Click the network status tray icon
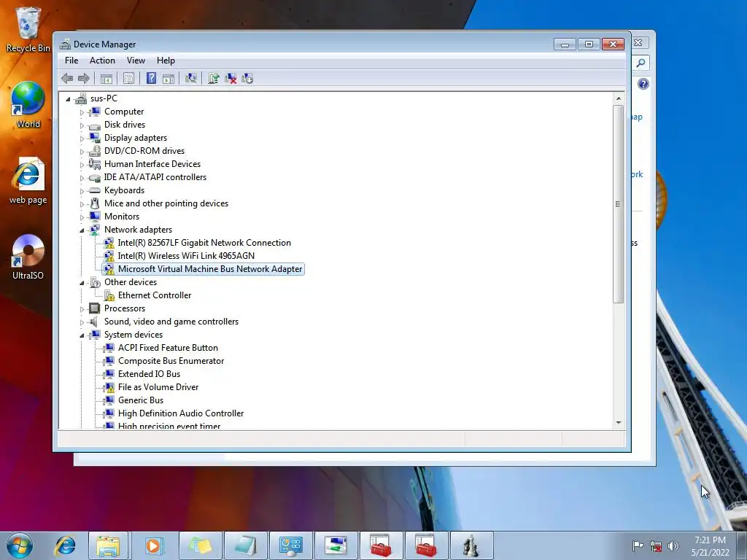 [x=656, y=546]
